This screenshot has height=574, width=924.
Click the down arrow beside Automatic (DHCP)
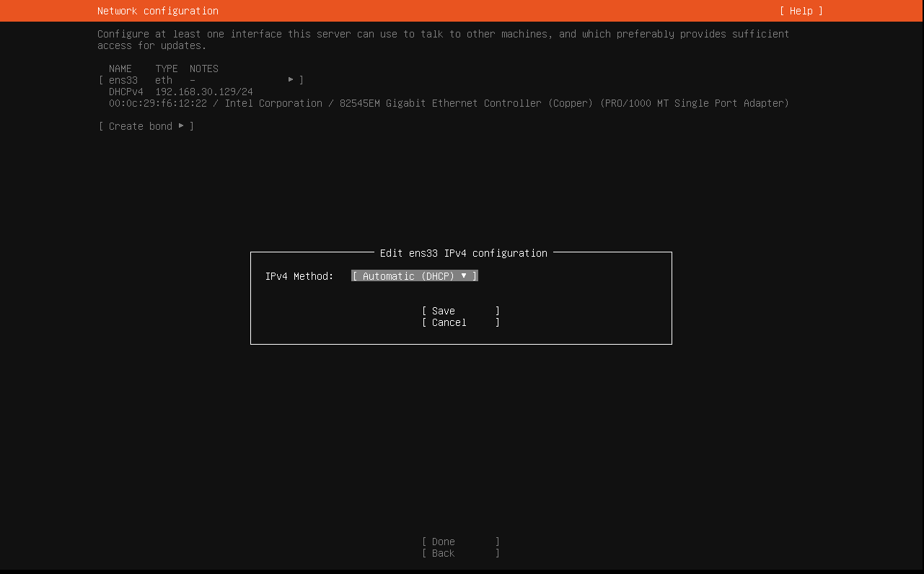tap(464, 275)
